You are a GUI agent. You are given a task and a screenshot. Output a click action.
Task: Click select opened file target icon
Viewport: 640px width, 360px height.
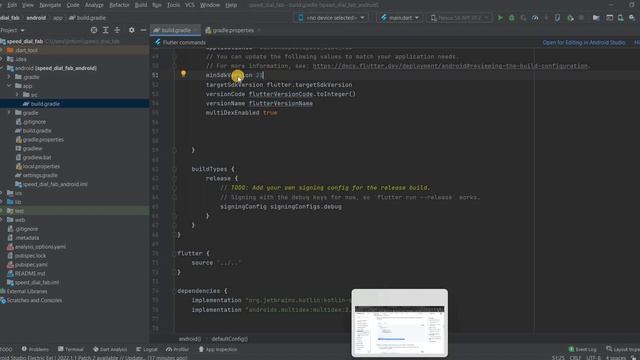[94, 30]
